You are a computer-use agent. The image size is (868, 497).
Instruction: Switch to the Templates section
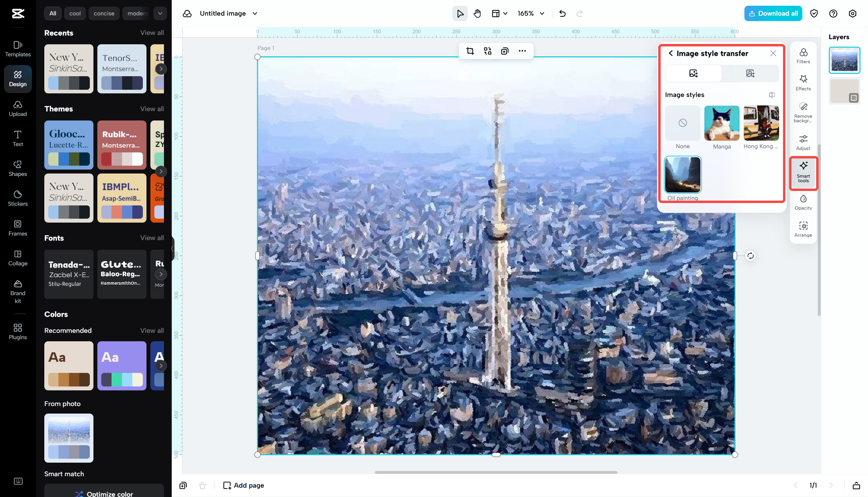coord(17,48)
